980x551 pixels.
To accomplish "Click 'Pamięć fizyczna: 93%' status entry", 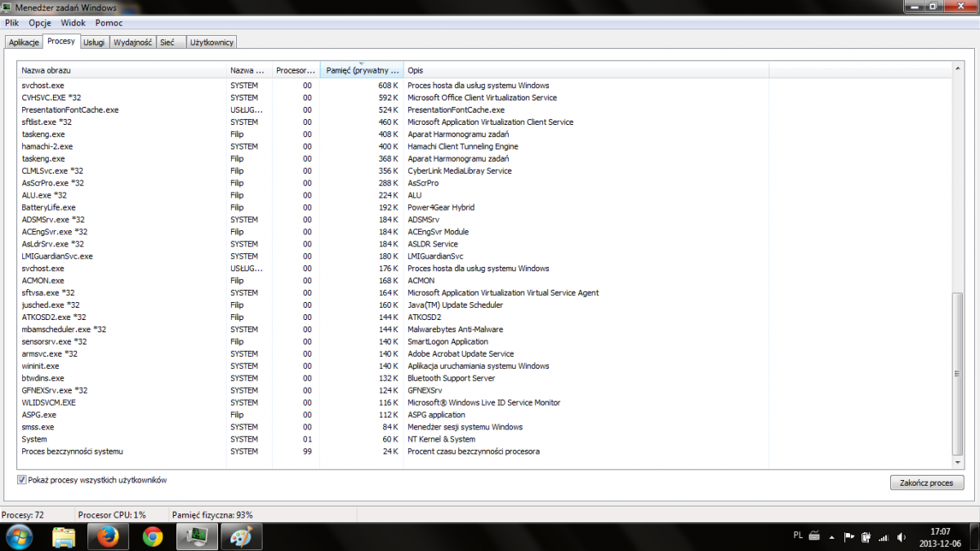I will [x=212, y=515].
